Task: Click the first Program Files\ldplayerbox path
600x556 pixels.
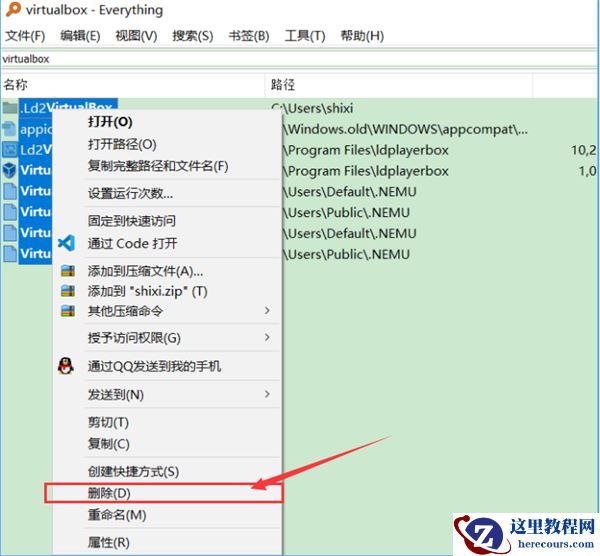Action: point(365,150)
